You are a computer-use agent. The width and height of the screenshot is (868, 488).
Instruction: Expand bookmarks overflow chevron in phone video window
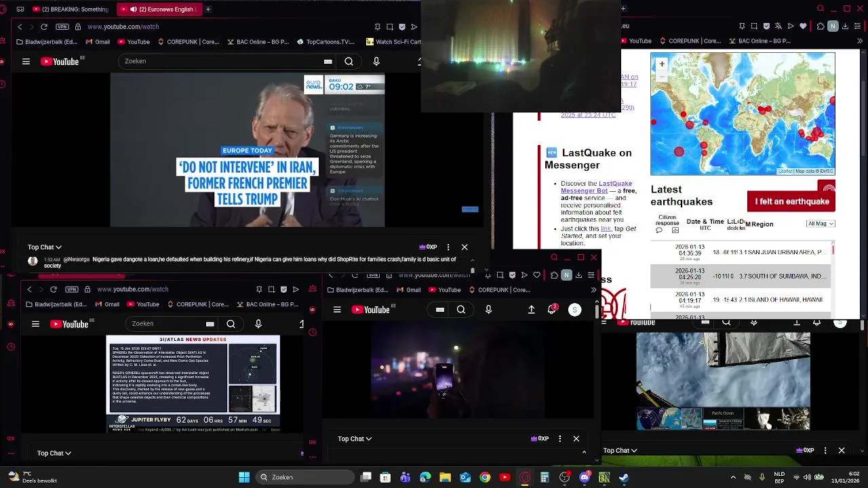(x=593, y=290)
